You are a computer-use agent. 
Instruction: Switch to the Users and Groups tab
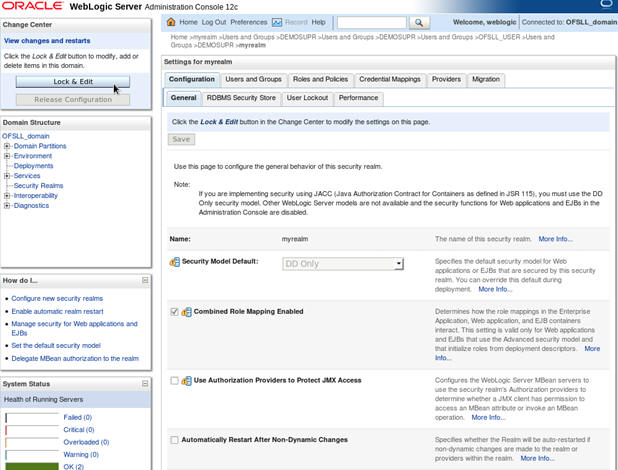pos(253,79)
